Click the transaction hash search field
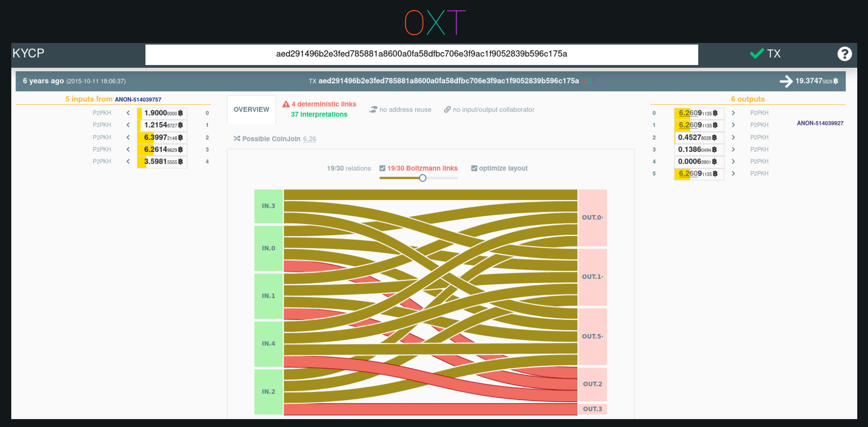 coord(421,54)
